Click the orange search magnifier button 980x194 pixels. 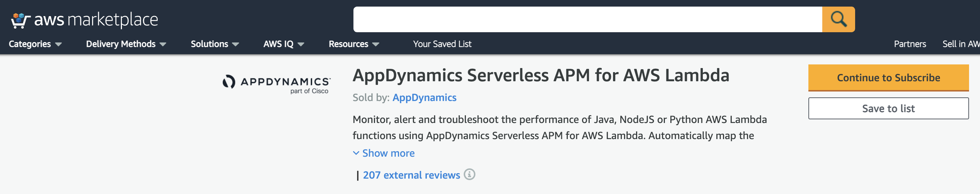[x=838, y=19]
